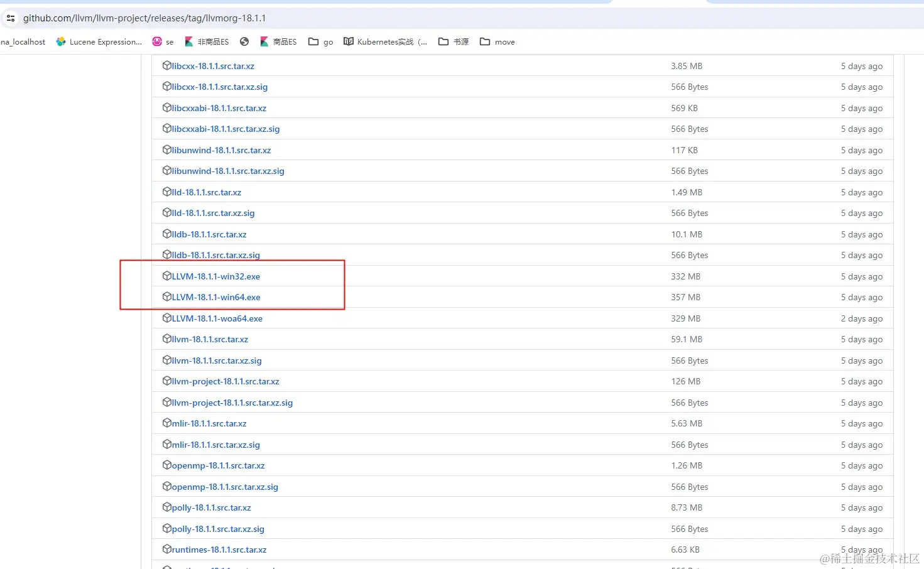Click package icon beside LLVM-18.1.1-win64.exe

167,296
